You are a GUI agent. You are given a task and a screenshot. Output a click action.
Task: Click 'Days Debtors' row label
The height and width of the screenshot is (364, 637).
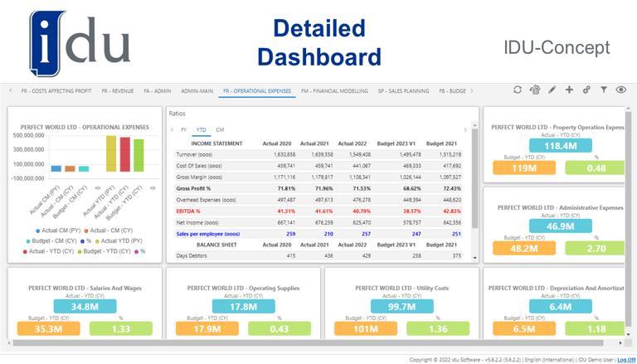192,256
